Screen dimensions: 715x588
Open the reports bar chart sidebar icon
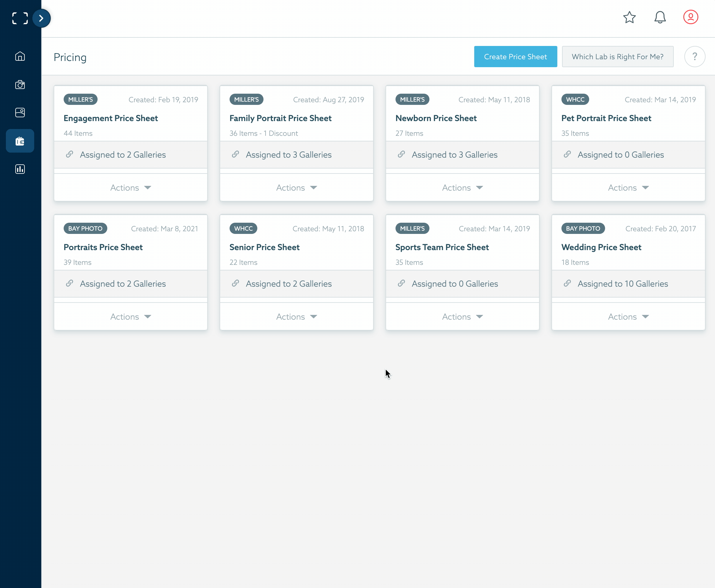click(x=20, y=169)
